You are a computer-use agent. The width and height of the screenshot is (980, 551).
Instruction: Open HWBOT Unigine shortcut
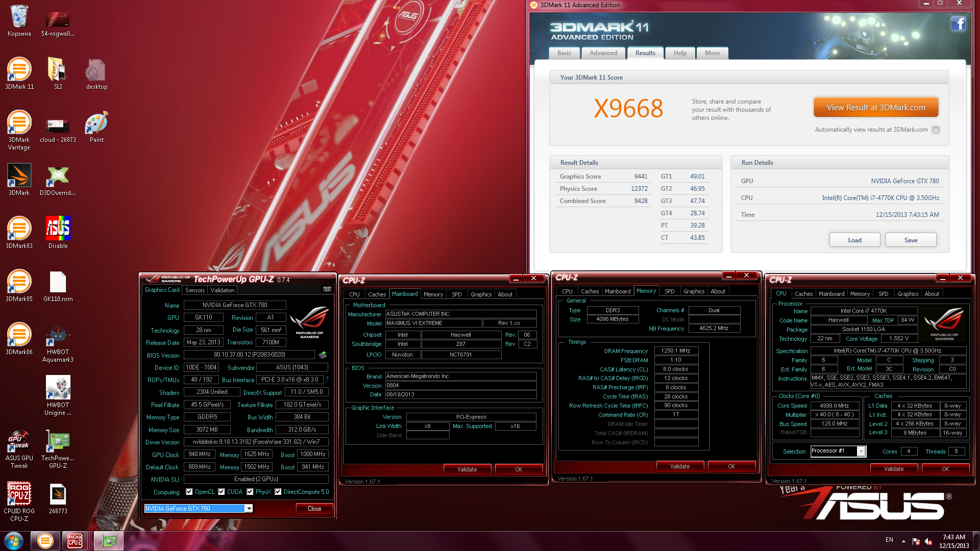point(58,396)
